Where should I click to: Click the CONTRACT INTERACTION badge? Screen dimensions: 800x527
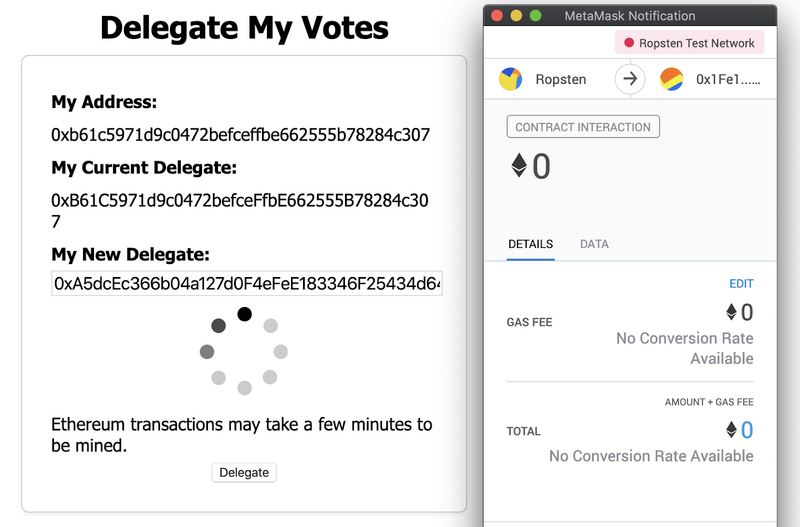pos(583,127)
